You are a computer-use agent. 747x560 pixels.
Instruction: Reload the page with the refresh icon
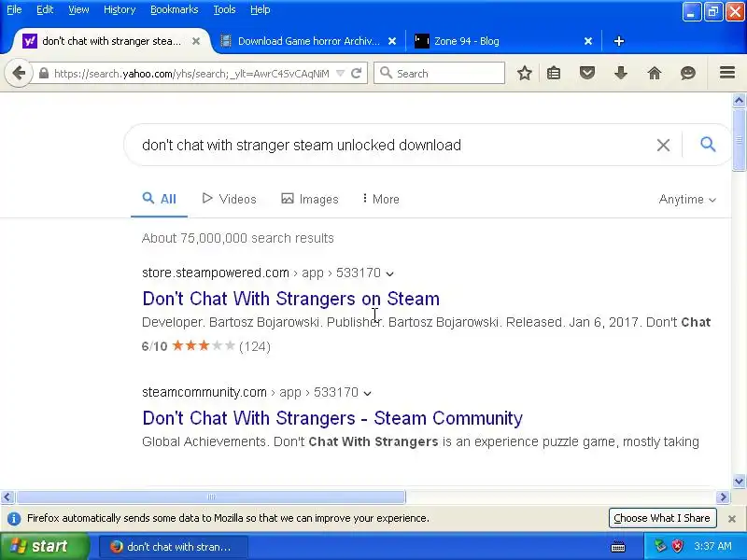(x=356, y=74)
